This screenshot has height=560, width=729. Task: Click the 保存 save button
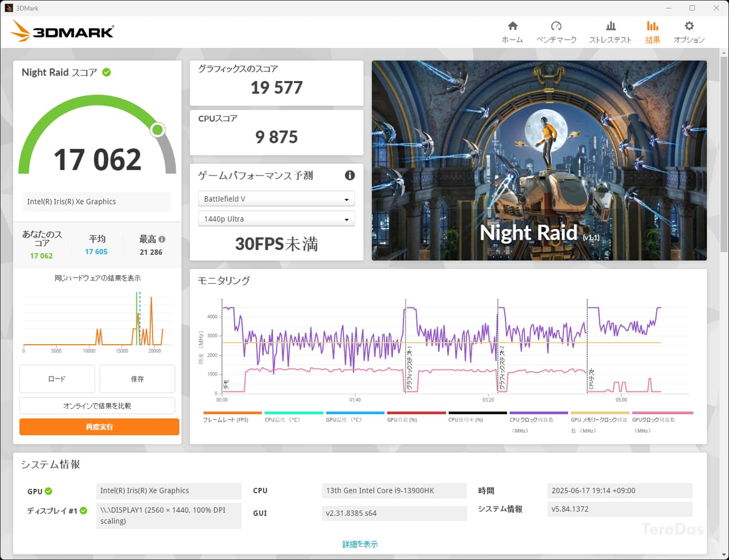137,379
